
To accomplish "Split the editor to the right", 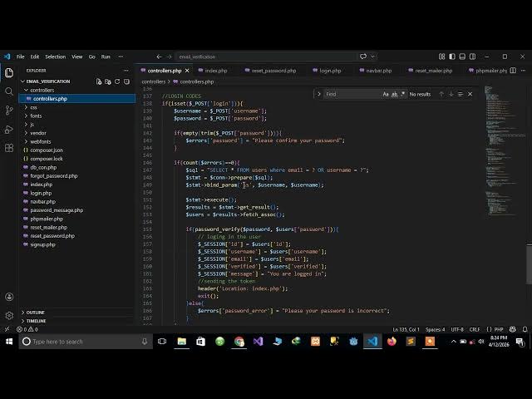I will pyautogui.click(x=513, y=71).
